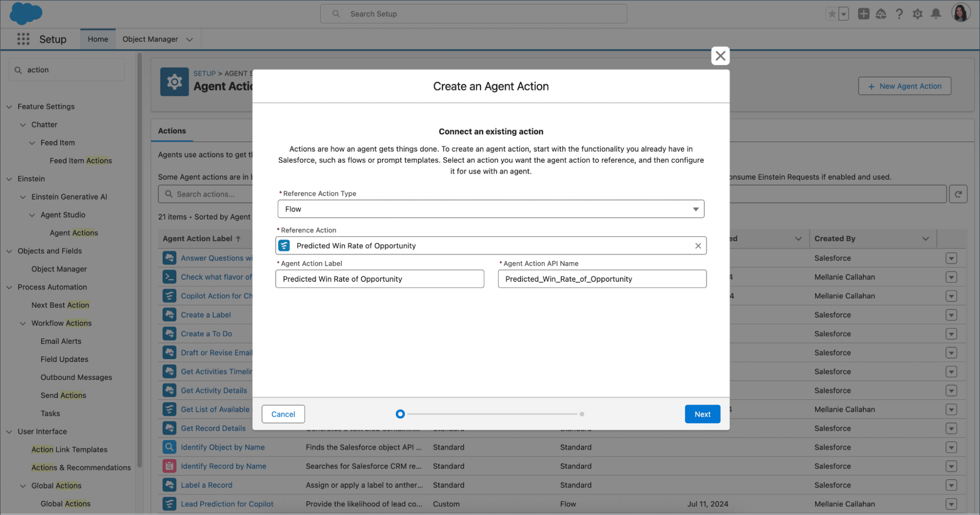The width and height of the screenshot is (980, 515).
Task: Click the Quick Find box containing action
Action: coord(67,70)
